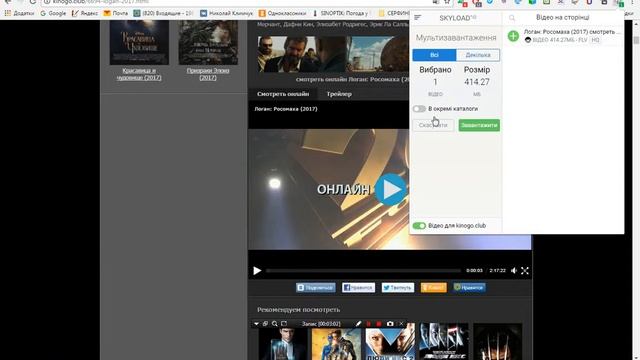Take a screenshot with recorder camera icon
640x360 pixels.
[390, 324]
